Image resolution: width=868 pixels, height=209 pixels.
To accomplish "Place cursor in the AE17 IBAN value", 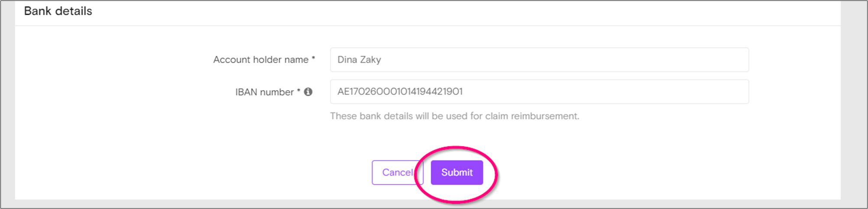I will click(x=400, y=91).
